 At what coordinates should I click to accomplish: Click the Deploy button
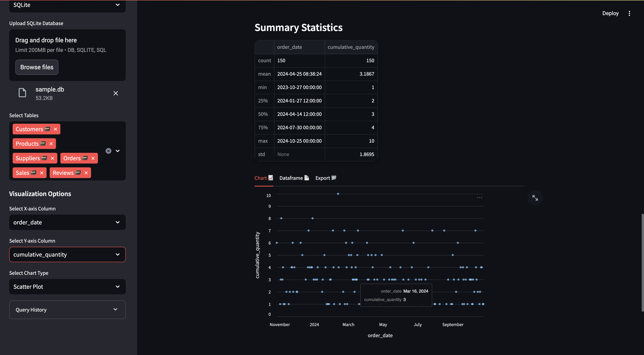click(610, 13)
